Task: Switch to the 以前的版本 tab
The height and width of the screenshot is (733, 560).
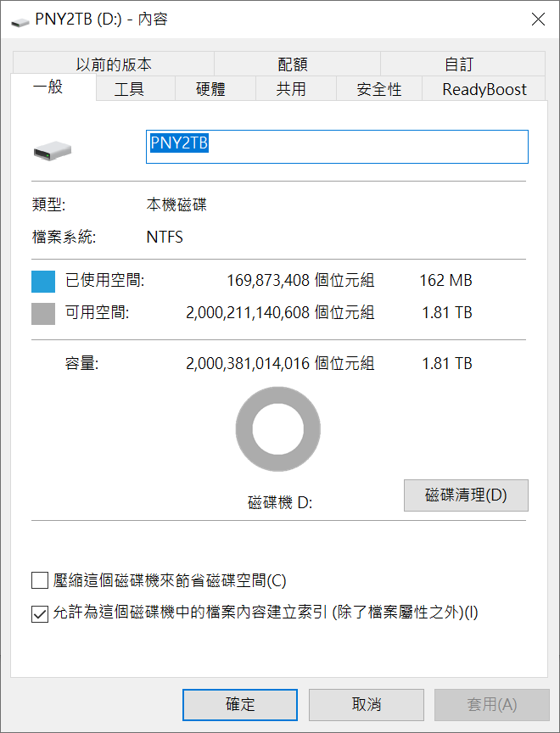Action: coord(114,64)
